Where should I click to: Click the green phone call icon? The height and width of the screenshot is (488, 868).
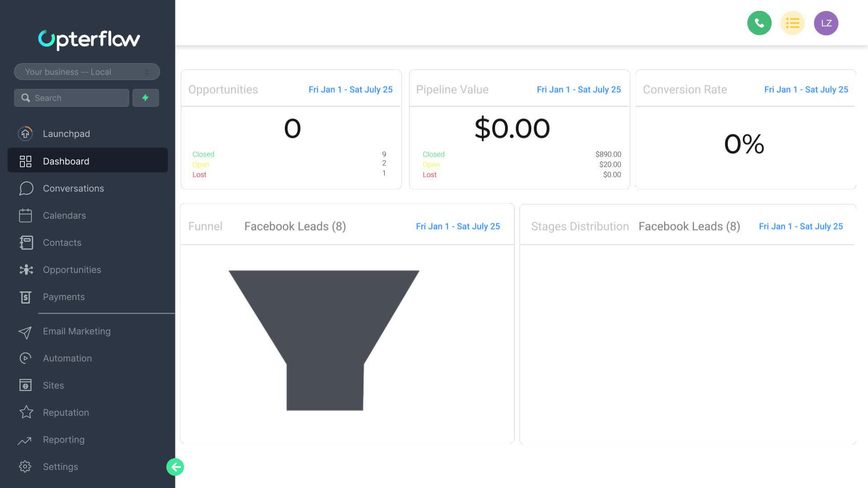click(759, 23)
